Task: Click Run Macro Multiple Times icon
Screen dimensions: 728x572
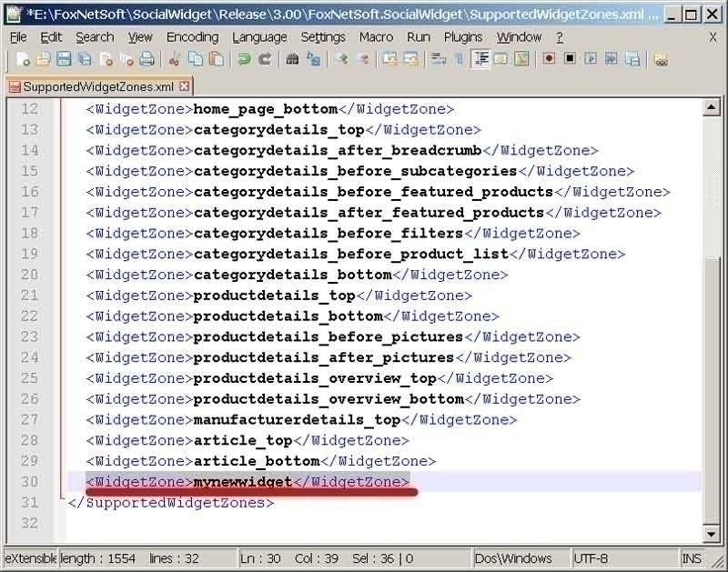Action: tap(612, 59)
